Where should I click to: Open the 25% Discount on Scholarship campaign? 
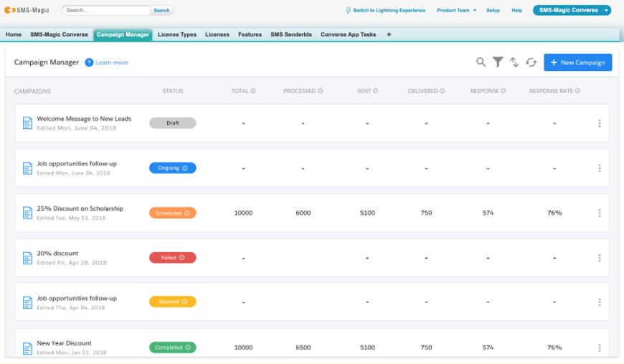80,209
